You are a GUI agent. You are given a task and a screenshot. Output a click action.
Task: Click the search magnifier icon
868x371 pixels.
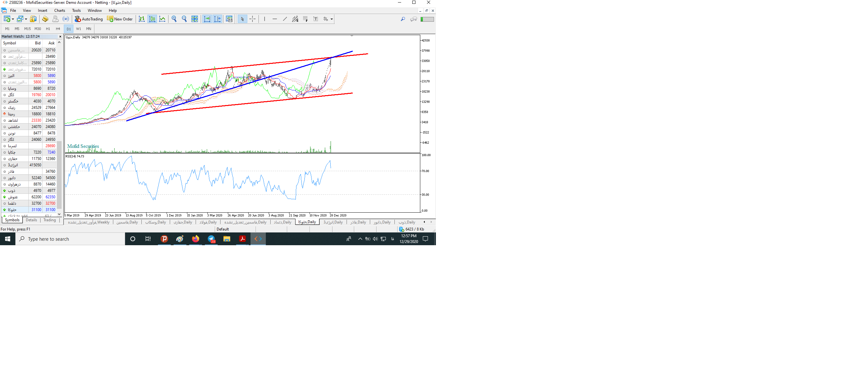tap(403, 19)
